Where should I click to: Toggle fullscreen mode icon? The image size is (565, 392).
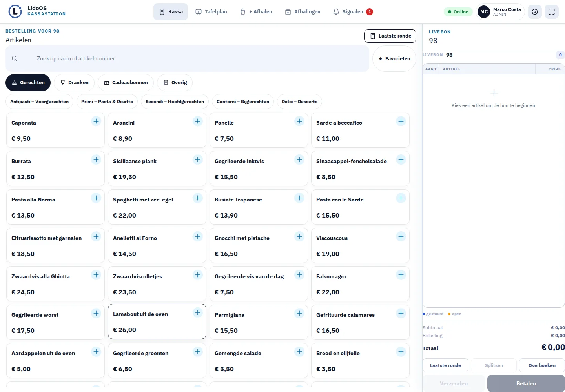[x=552, y=12]
